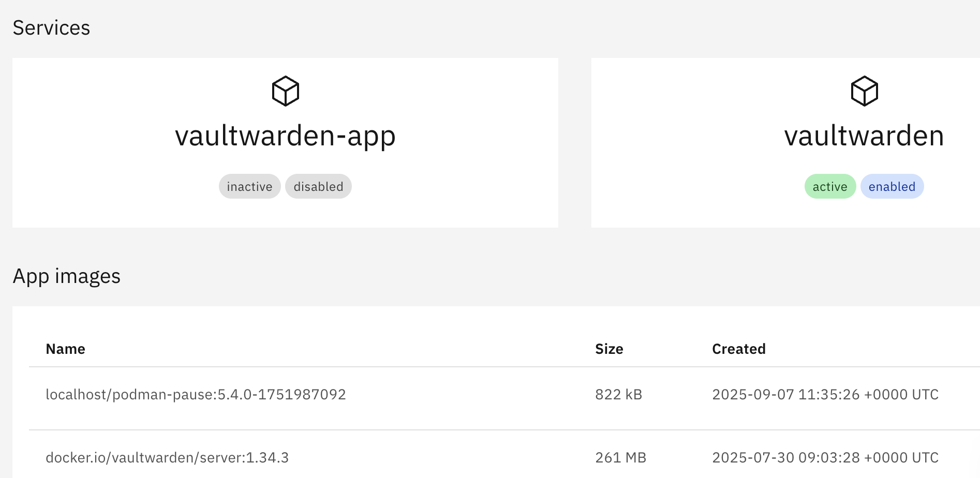This screenshot has width=980, height=478.
Task: Open the vaultwarden-app service title
Action: tap(285, 136)
